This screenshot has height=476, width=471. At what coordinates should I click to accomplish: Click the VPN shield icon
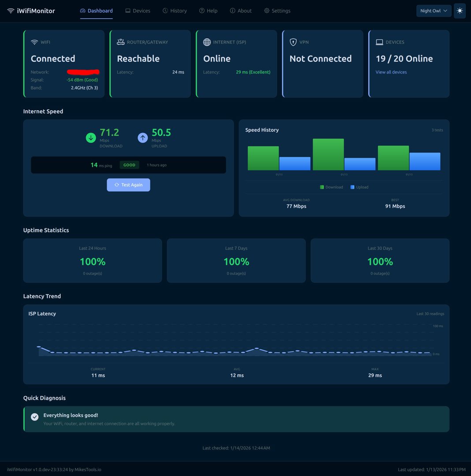pyautogui.click(x=293, y=42)
